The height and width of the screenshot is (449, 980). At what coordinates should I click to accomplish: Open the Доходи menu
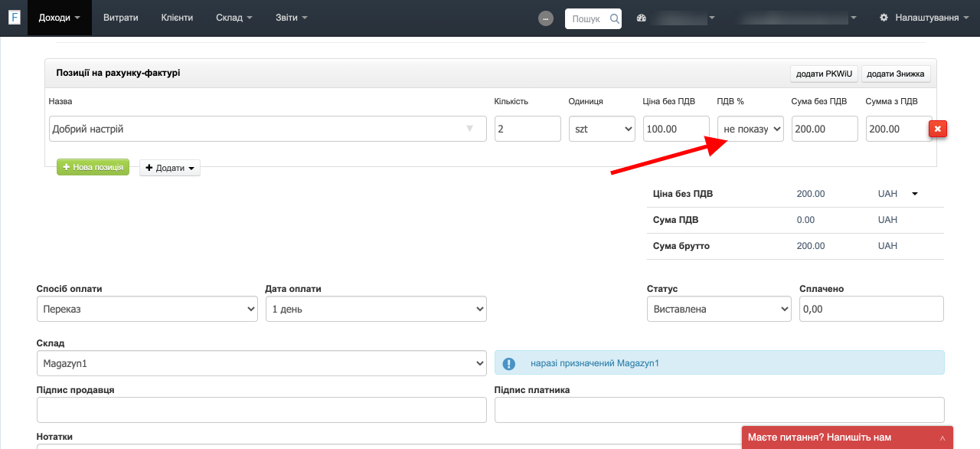click(x=59, y=18)
